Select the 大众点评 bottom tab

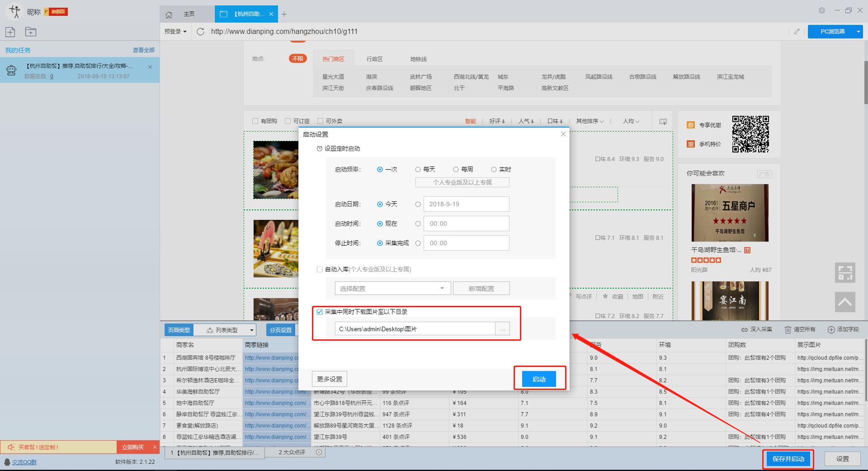coord(292,452)
